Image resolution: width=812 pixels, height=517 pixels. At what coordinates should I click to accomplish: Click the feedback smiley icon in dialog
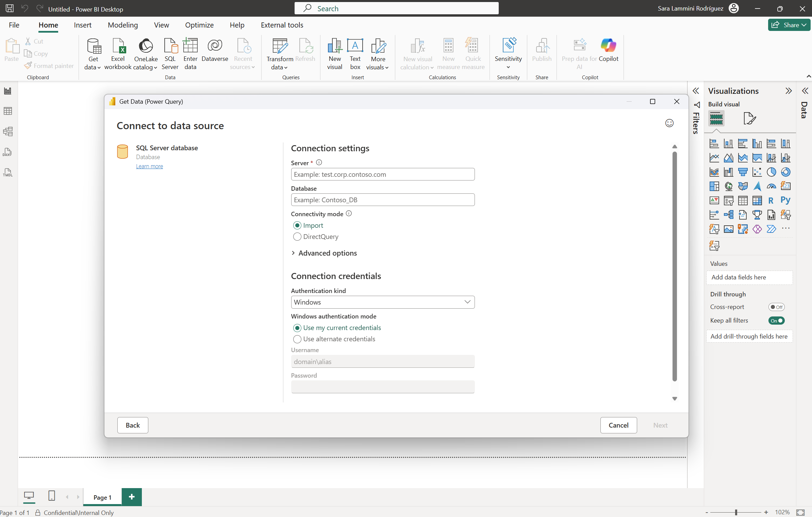[669, 123]
